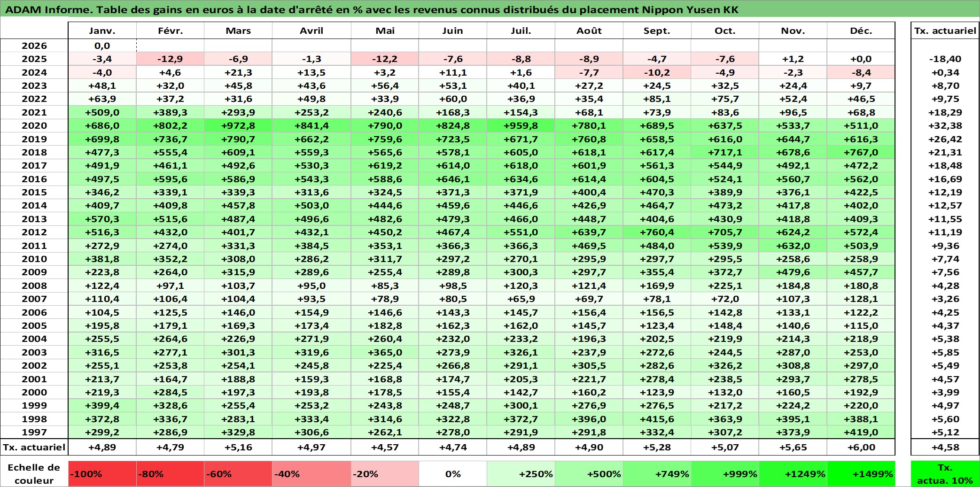Select the +65,9 cell for Juil. 2007
This screenshot has height=487, width=980.
521,299
